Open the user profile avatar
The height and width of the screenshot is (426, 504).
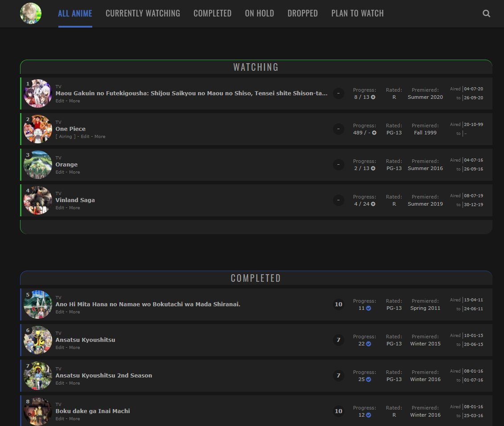(x=31, y=13)
